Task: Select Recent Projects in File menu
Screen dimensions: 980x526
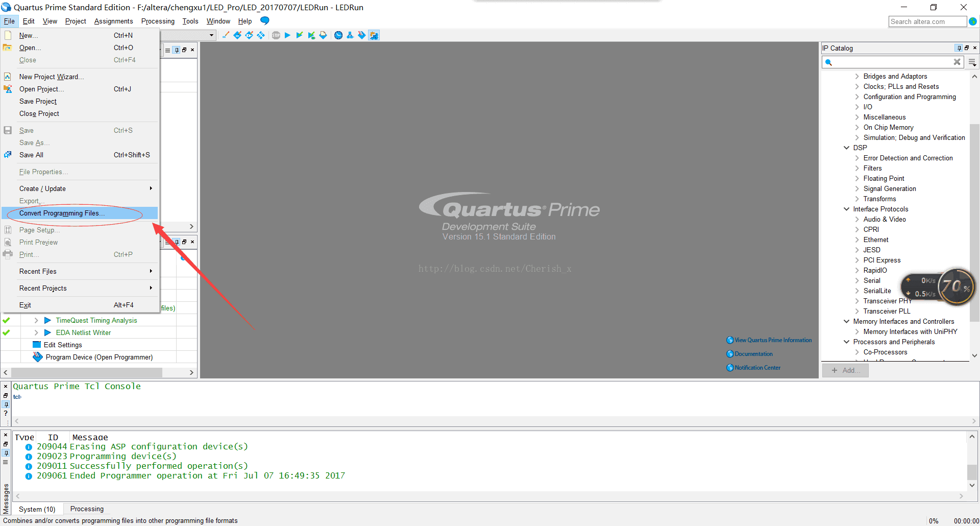Action: (x=80, y=288)
